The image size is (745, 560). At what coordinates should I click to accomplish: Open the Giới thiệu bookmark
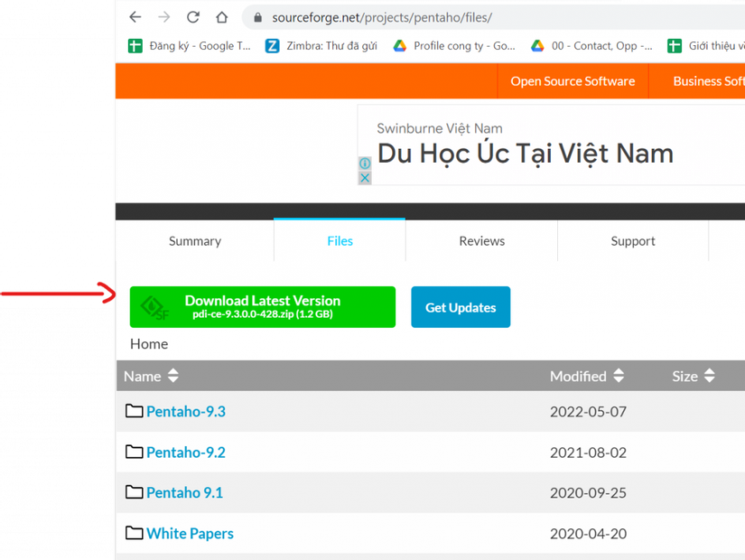pyautogui.click(x=706, y=46)
